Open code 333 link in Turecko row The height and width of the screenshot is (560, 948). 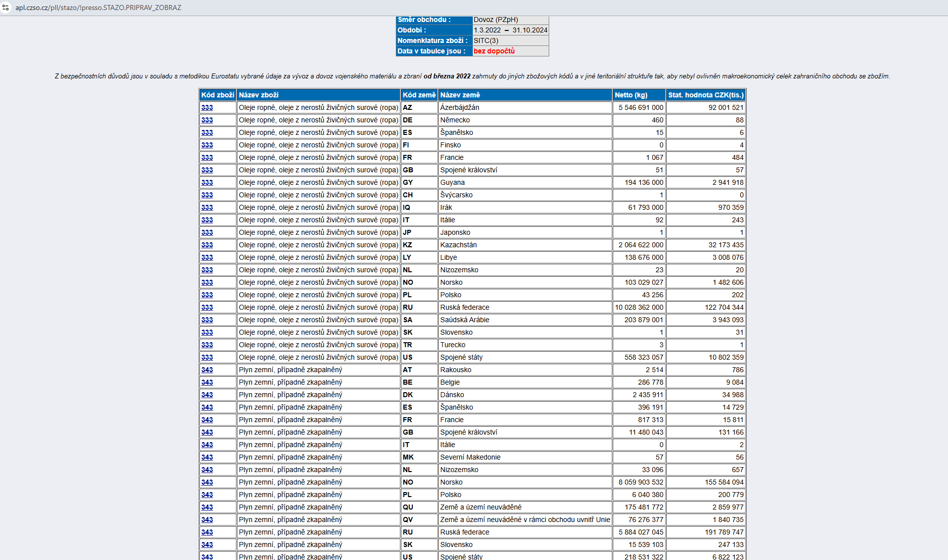tap(207, 345)
